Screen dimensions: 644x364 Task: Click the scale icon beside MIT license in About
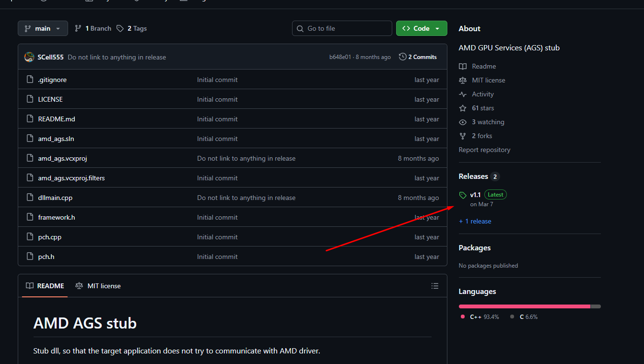[463, 80]
